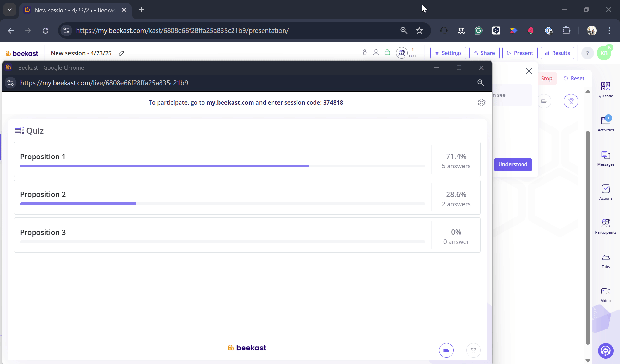Click the "28.6%" result text
This screenshot has height=364, width=620.
point(456,194)
